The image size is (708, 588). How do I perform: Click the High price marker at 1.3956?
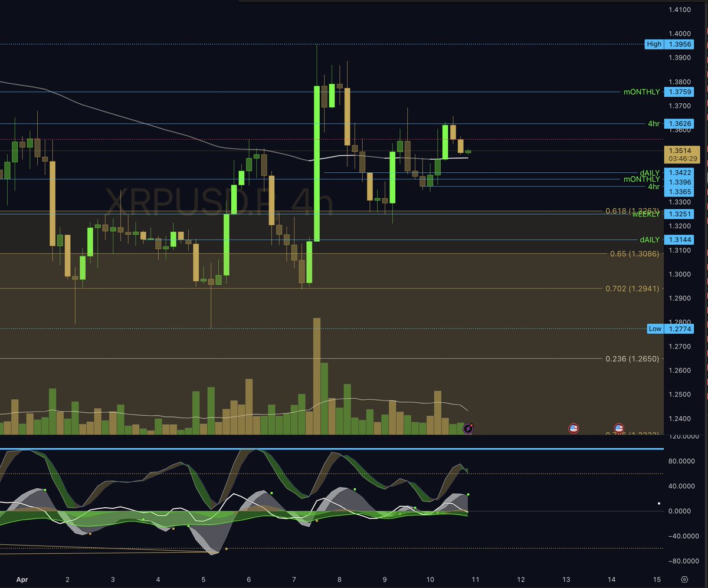671,44
